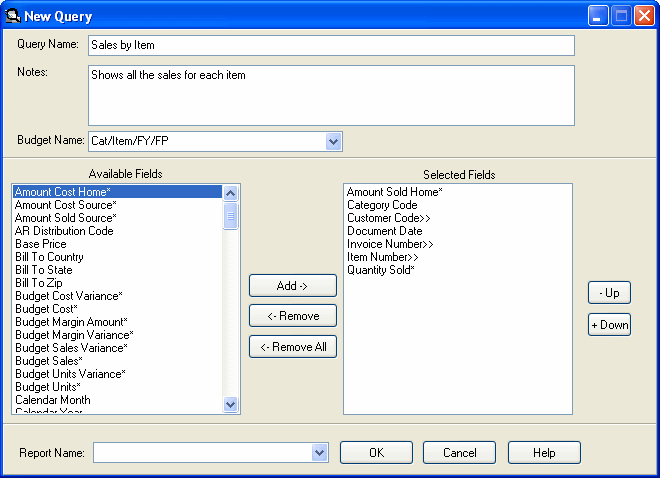The width and height of the screenshot is (660, 478).
Task: Select Customer Code>> in Selected Fields
Action: pos(458,218)
